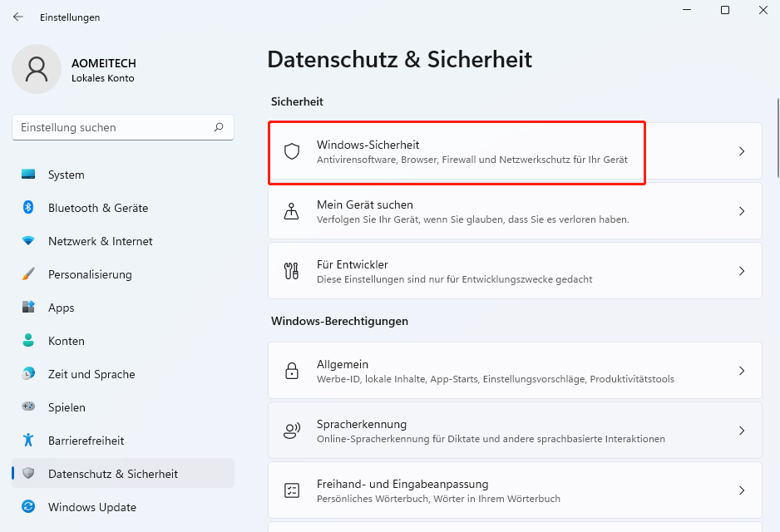
Task: Expand the Windows-Sicherheit chevron
Action: pos(742,151)
